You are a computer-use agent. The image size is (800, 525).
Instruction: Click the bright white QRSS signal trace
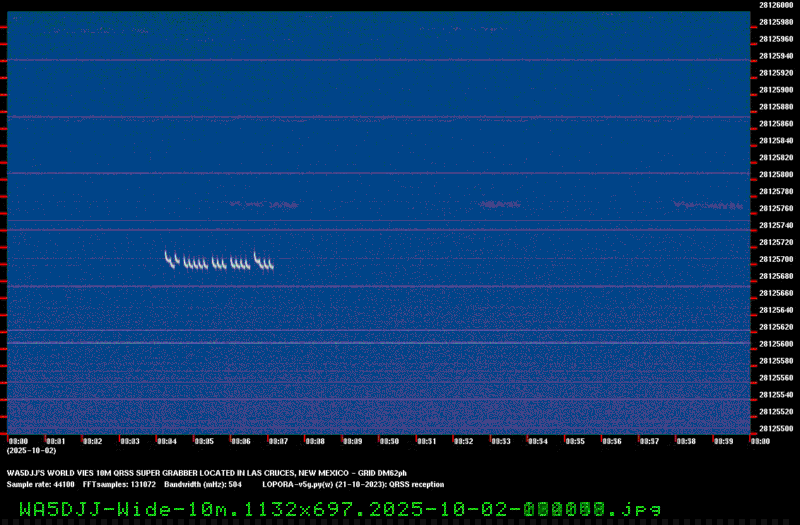click(219, 260)
